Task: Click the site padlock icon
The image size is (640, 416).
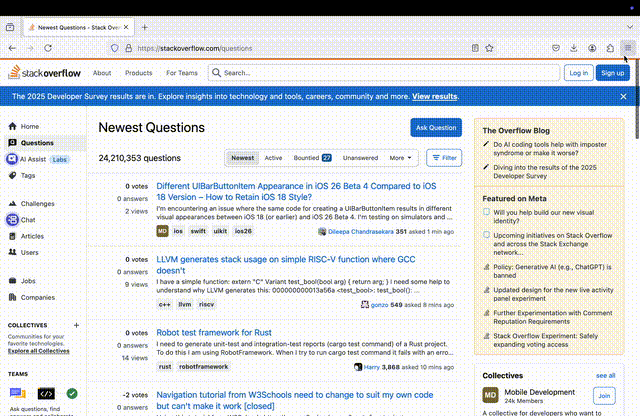Action: pyautogui.click(x=129, y=48)
